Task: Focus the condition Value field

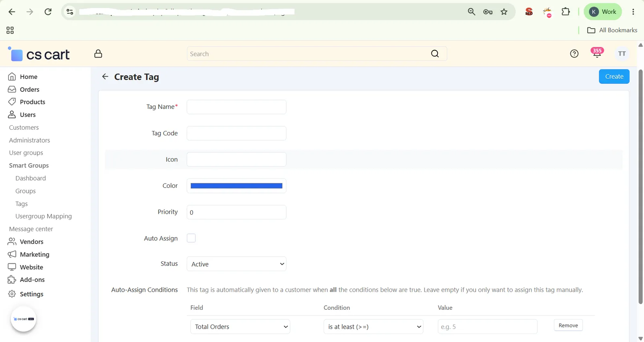Action: 487,327
